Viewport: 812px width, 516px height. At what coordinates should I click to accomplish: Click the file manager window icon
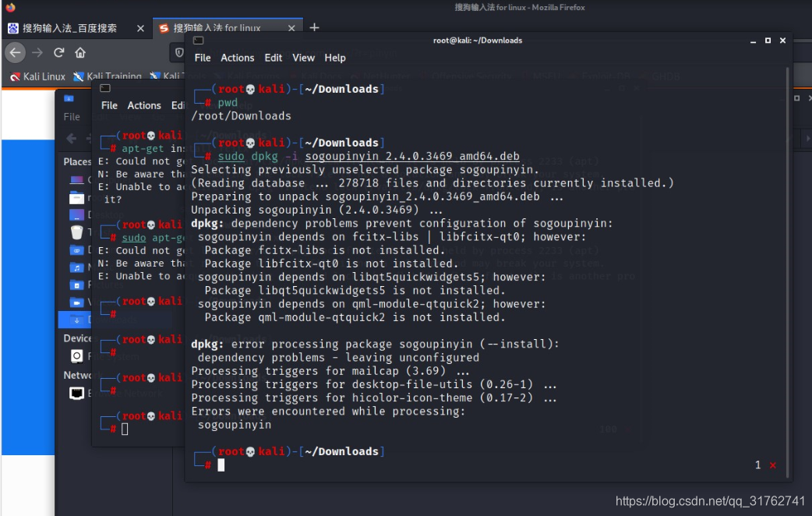click(x=69, y=98)
